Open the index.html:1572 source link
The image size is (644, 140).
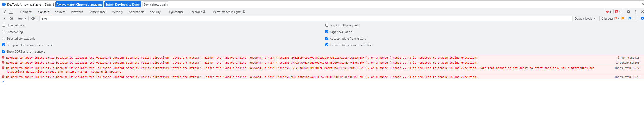(x=627, y=68)
